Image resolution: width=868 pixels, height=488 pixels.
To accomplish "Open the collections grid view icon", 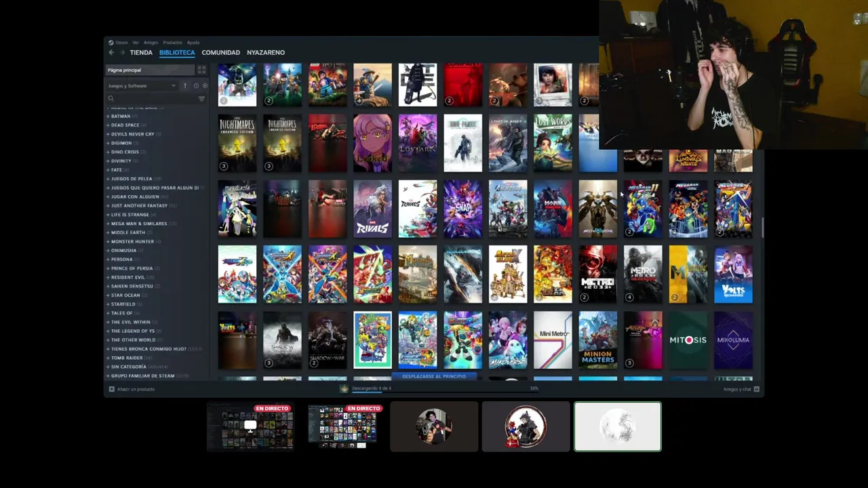I will tap(201, 70).
